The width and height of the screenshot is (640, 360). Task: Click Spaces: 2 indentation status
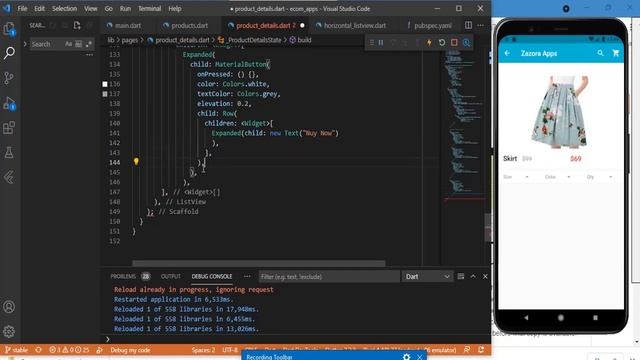coord(203,350)
